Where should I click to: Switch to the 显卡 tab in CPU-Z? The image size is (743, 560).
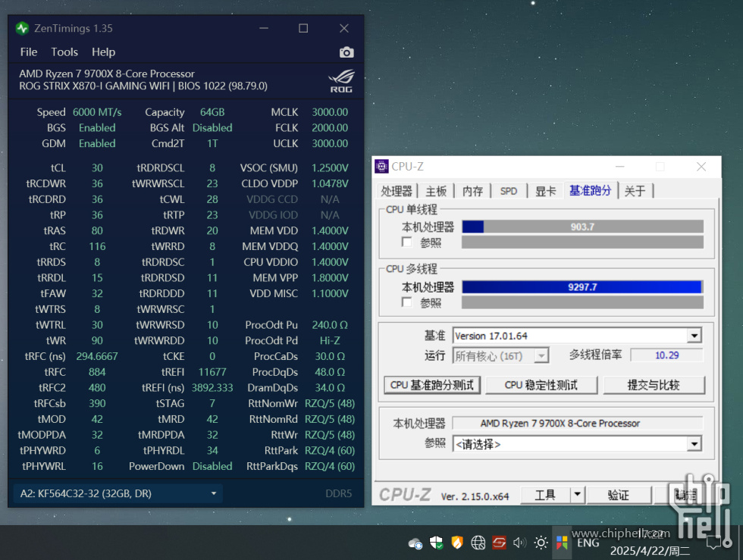coord(545,191)
